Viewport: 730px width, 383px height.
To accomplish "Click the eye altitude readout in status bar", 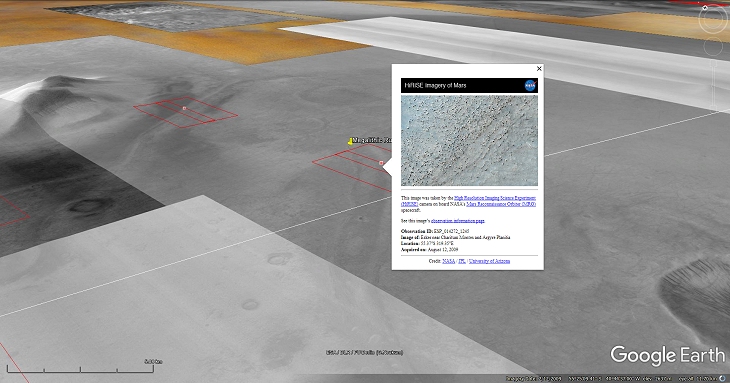I will [x=697, y=379].
